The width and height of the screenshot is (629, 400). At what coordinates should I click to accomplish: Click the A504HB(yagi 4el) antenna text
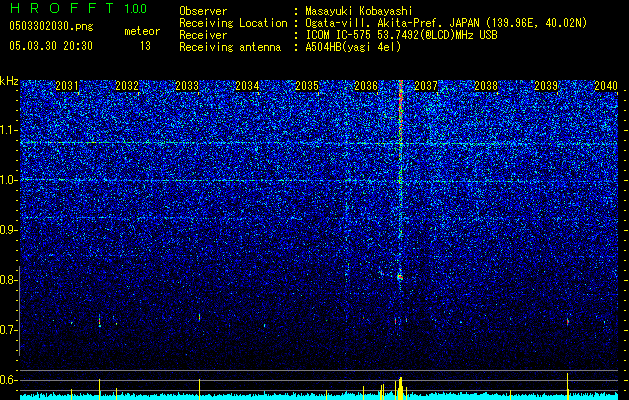click(353, 47)
